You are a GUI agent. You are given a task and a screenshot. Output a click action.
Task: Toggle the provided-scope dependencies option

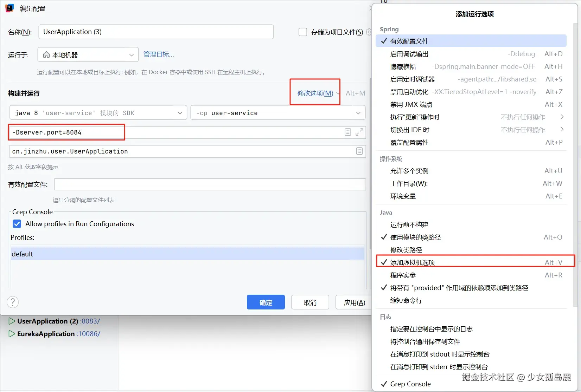471,288
